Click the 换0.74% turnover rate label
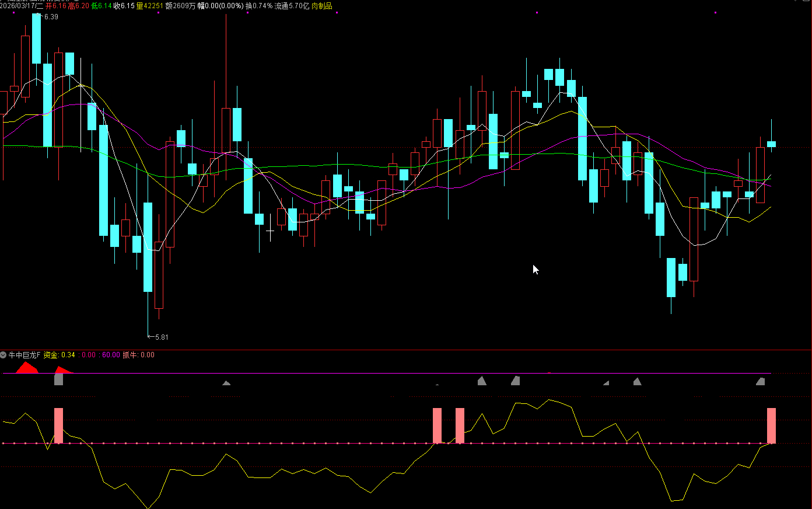 (x=259, y=6)
